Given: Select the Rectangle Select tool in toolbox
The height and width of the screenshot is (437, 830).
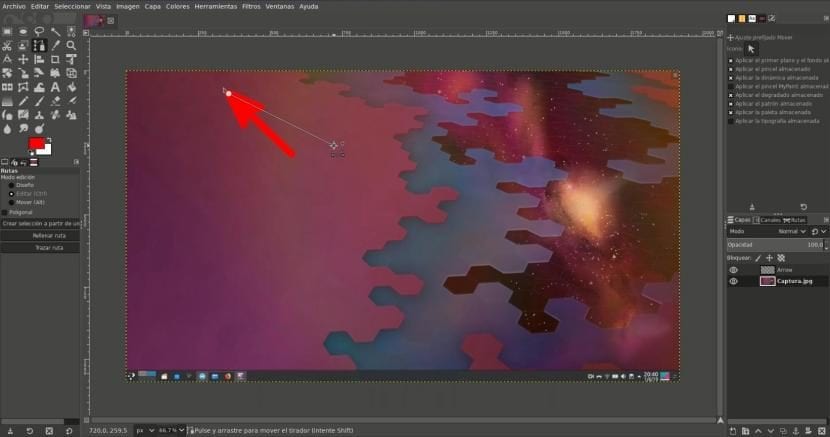Looking at the screenshot, I should click(8, 31).
